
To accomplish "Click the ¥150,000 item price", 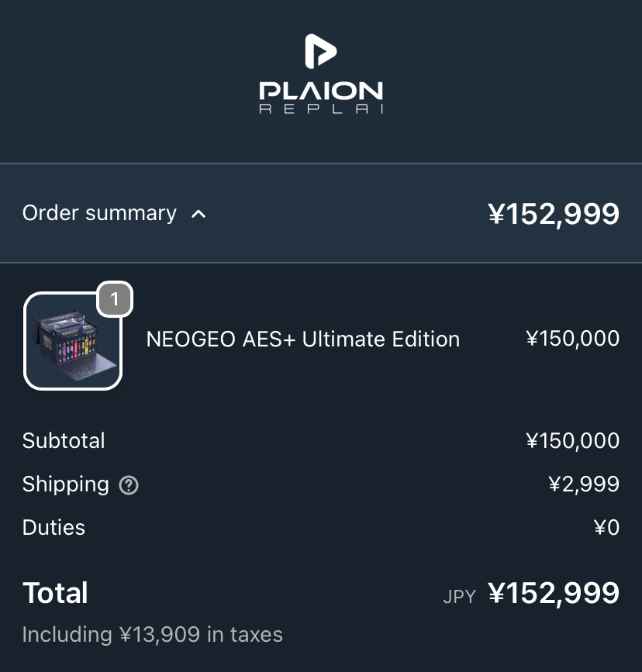I will [x=572, y=339].
